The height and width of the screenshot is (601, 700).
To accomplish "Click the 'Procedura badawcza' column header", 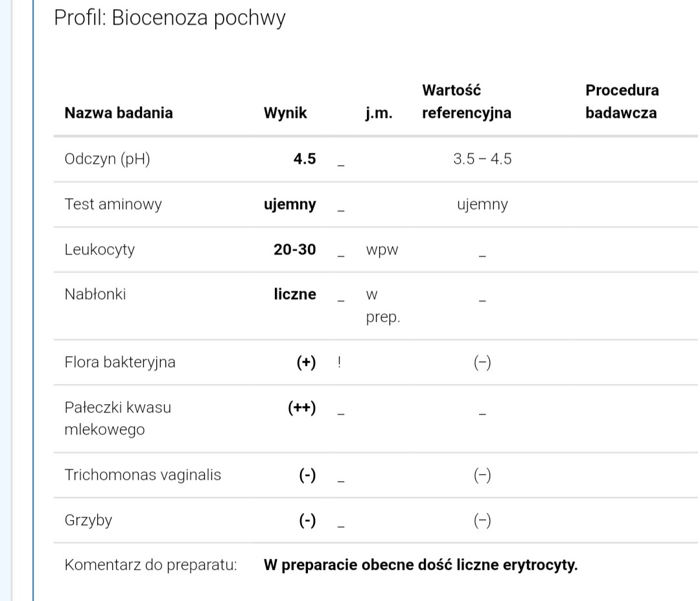I will (x=621, y=101).
